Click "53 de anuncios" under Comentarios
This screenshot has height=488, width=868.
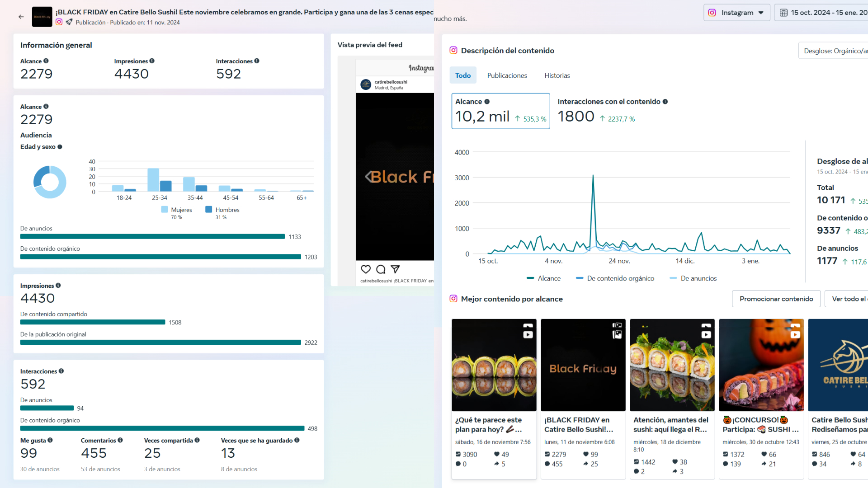(100, 469)
